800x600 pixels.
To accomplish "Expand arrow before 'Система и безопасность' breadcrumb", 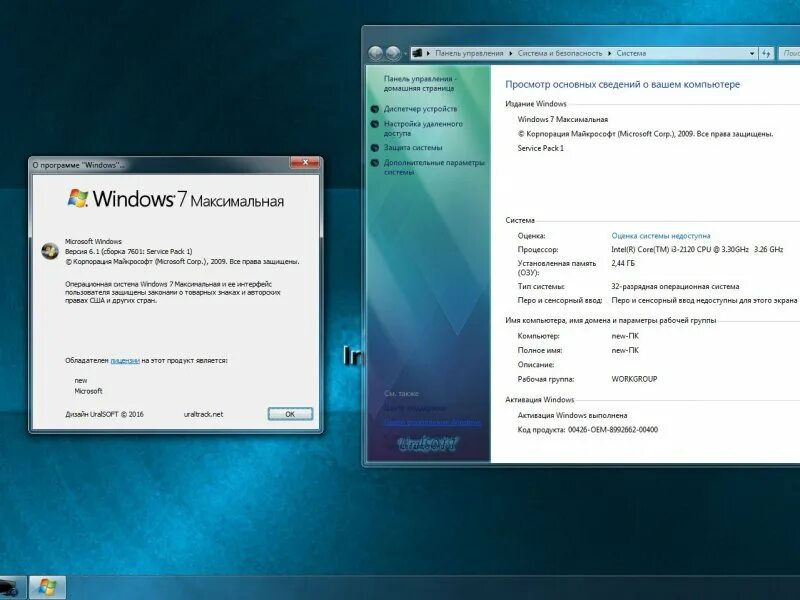I will click(511, 53).
